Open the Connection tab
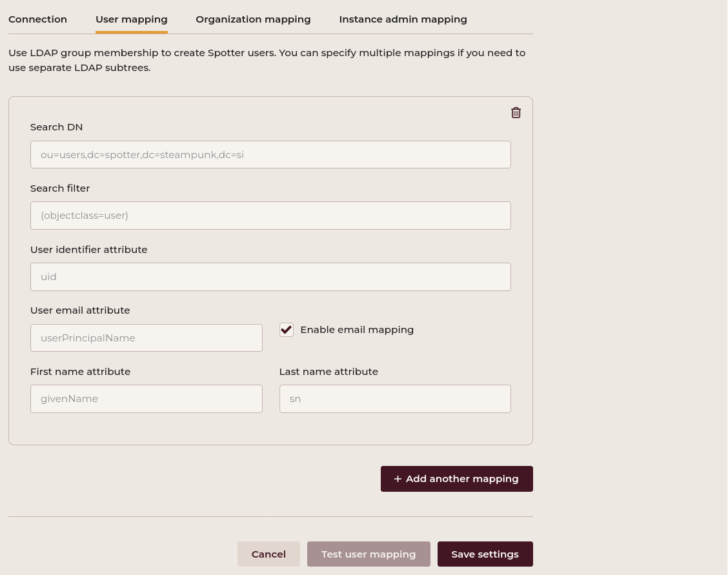The height and width of the screenshot is (575, 728). (x=37, y=19)
